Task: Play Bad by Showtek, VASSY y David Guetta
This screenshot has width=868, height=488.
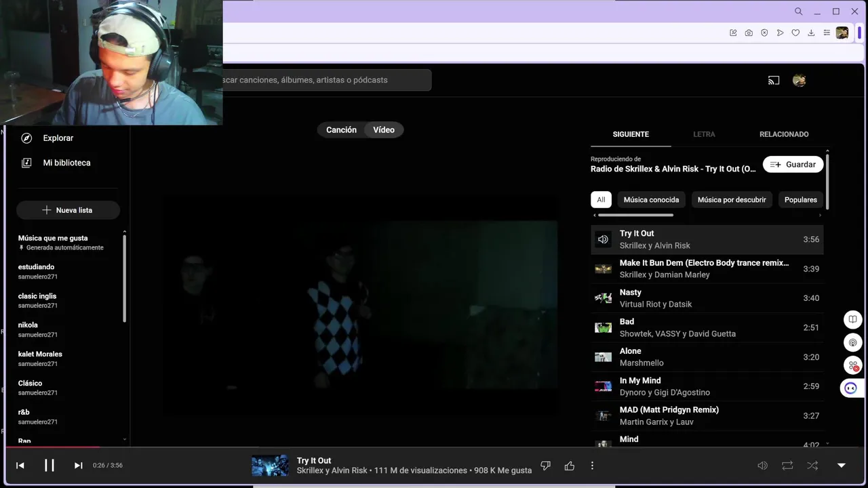Action: pyautogui.click(x=707, y=327)
